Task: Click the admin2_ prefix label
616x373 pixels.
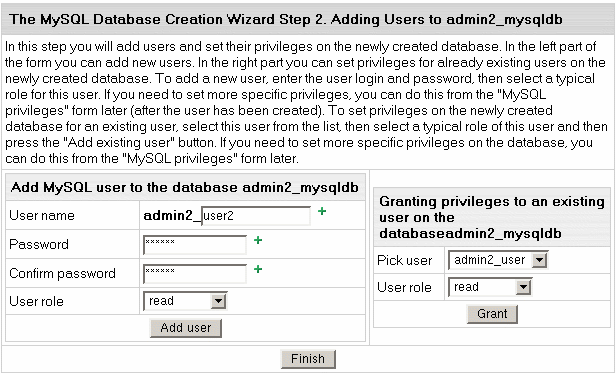Action: pyautogui.click(x=172, y=216)
